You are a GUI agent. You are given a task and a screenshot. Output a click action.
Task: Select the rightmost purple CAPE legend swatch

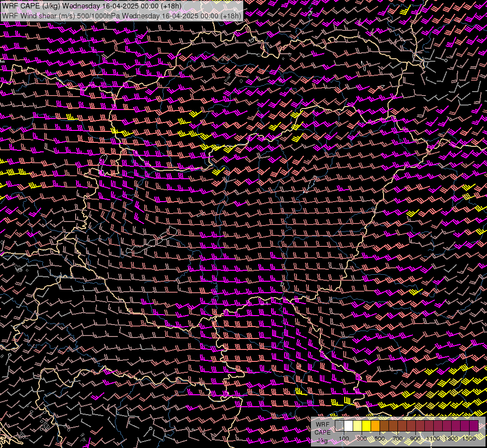(474, 426)
